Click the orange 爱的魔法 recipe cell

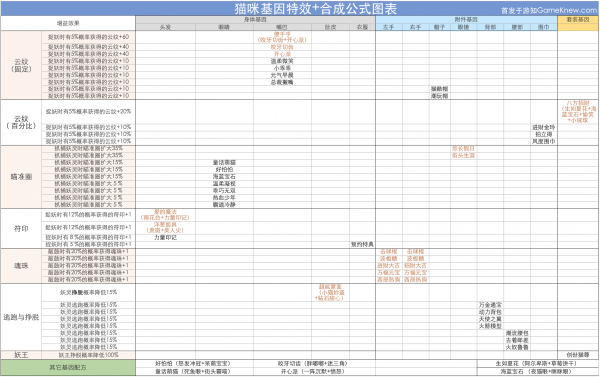point(165,214)
